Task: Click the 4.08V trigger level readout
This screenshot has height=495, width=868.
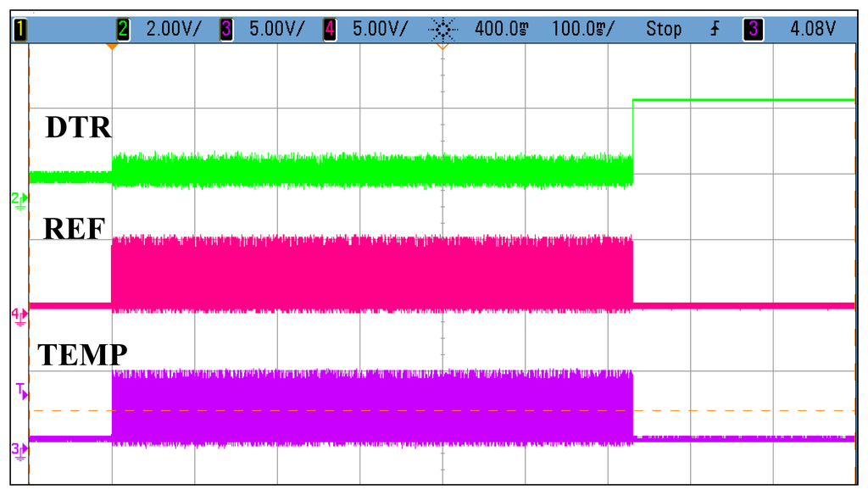Action: (812, 31)
